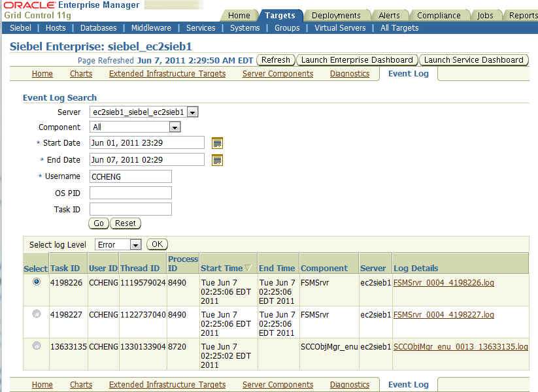Open the End Date calendar picker icon
The image size is (538, 392).
pyautogui.click(x=217, y=160)
